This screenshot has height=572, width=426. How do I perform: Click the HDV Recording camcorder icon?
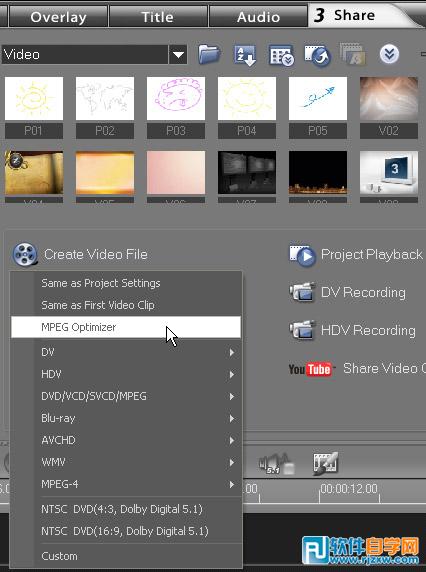(302, 330)
